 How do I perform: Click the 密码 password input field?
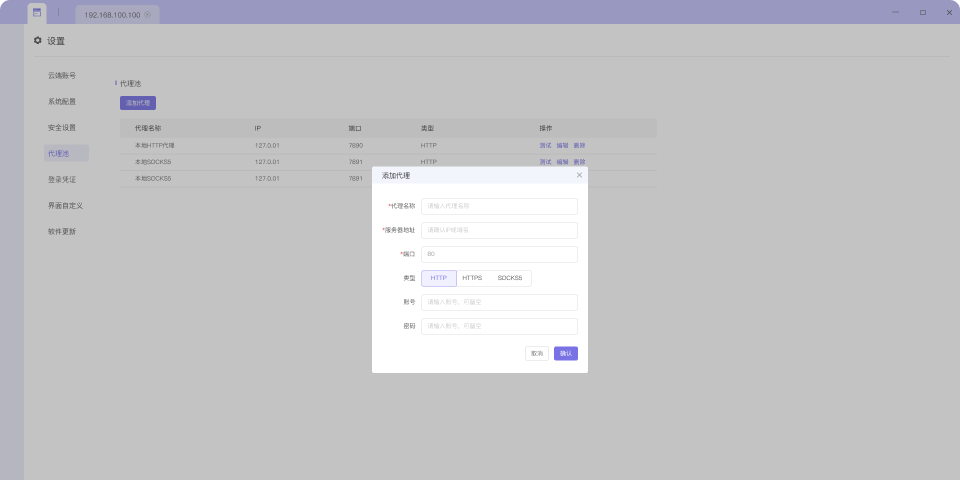(499, 326)
